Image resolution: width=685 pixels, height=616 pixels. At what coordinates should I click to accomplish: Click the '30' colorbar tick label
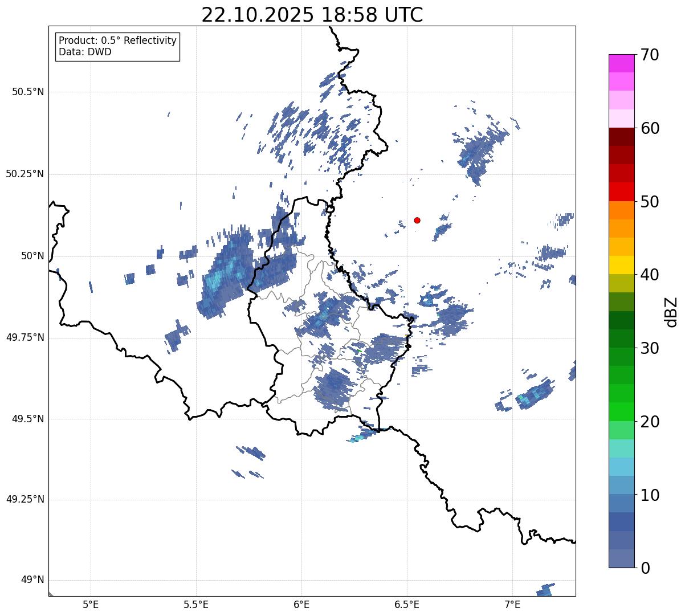650,348
